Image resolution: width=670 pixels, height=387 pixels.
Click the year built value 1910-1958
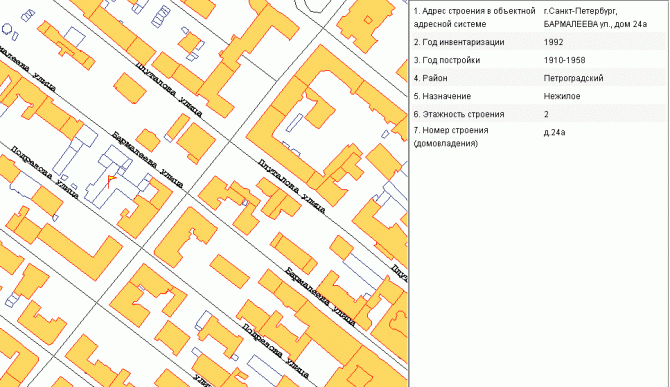[x=564, y=60]
